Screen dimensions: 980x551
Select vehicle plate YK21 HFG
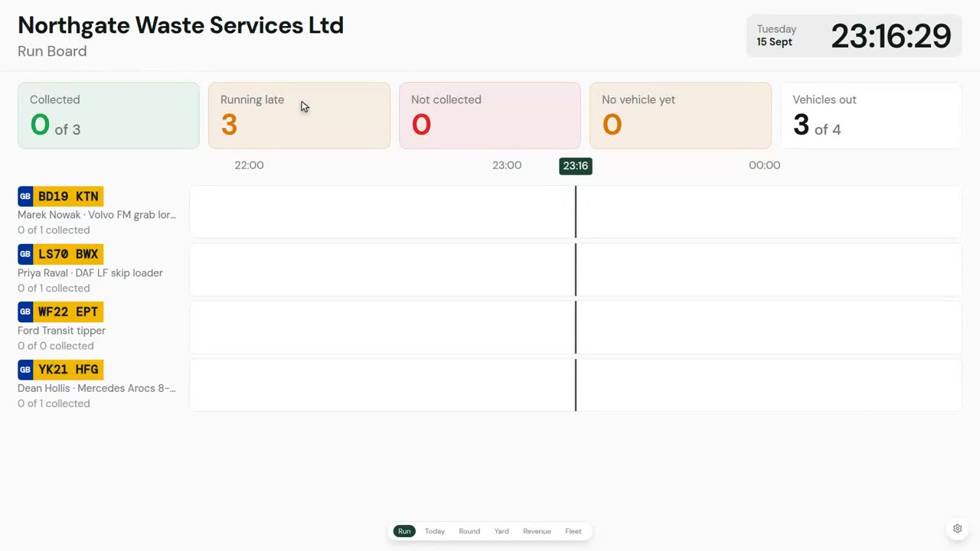pyautogui.click(x=60, y=370)
